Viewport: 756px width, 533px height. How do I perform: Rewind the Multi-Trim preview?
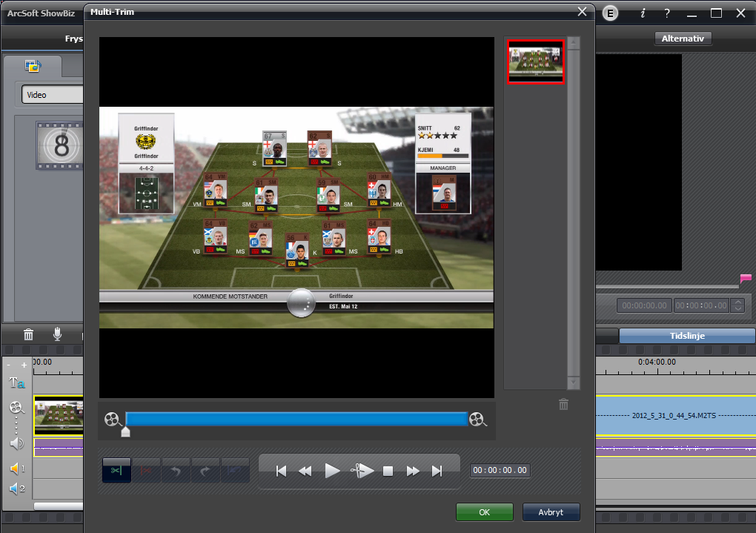(305, 471)
